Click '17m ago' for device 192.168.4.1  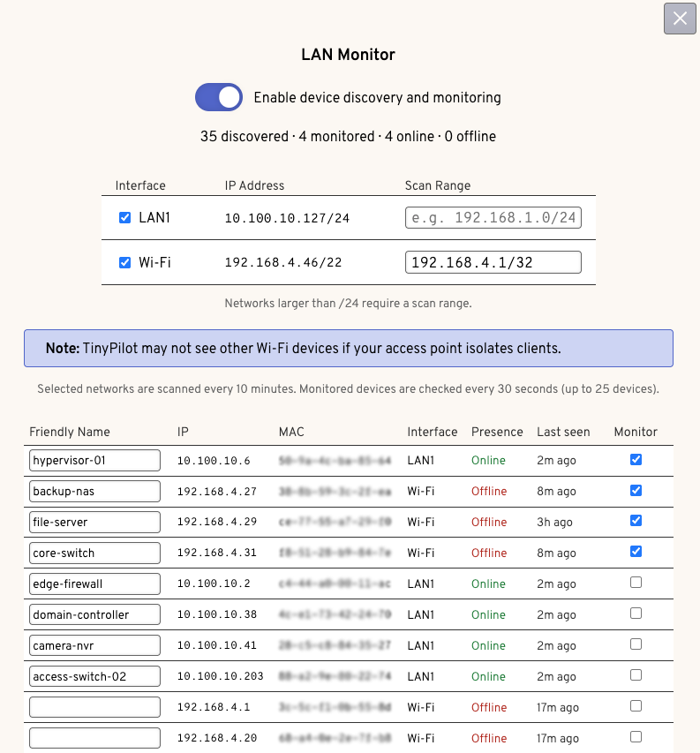pos(558,707)
